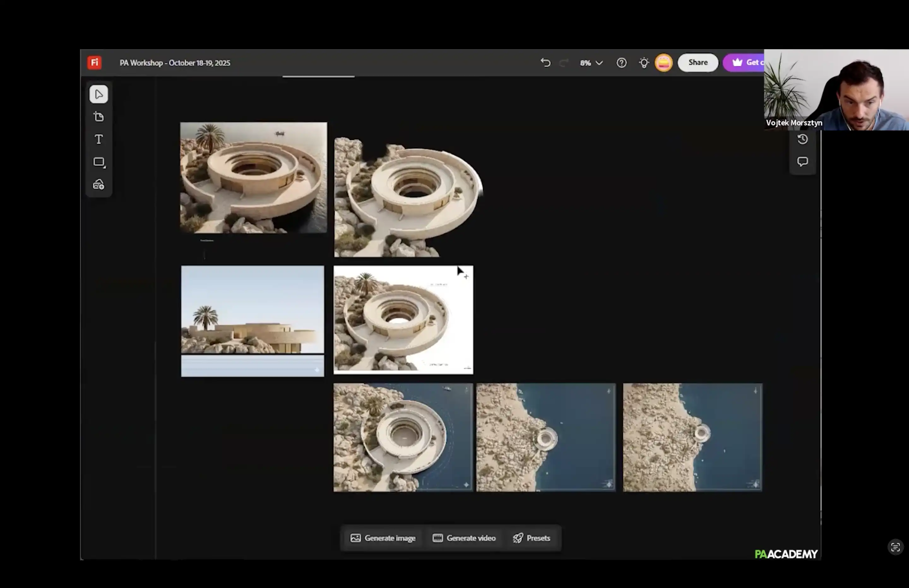Click the lightbulb tips icon
The height and width of the screenshot is (588, 909).
[x=644, y=63]
